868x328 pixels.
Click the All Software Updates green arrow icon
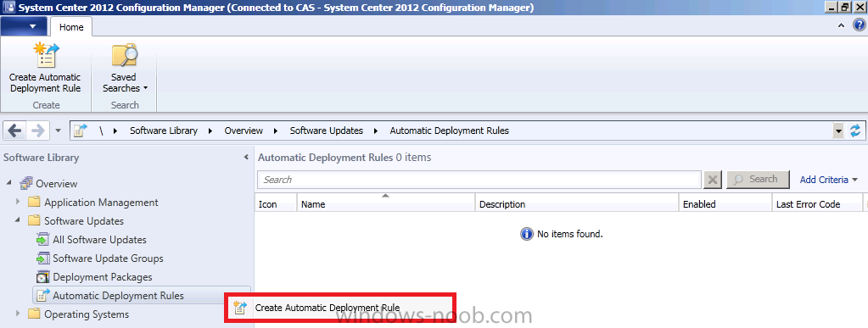coord(42,240)
